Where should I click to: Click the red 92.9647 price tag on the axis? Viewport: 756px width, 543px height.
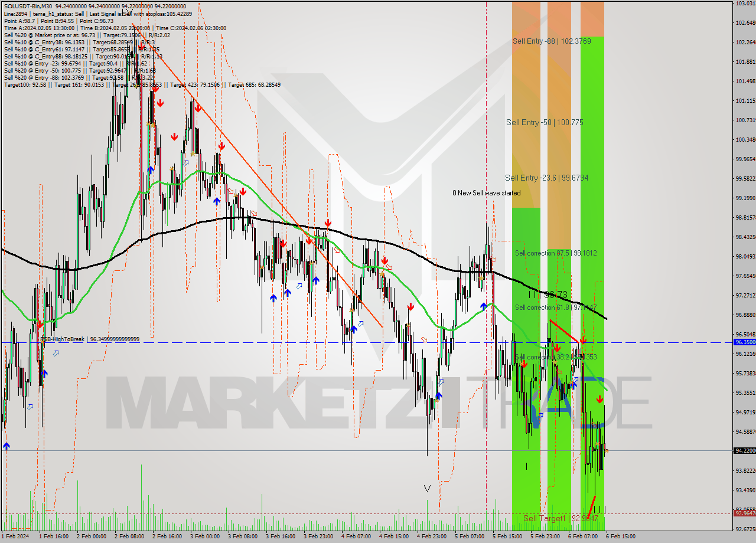(744, 513)
